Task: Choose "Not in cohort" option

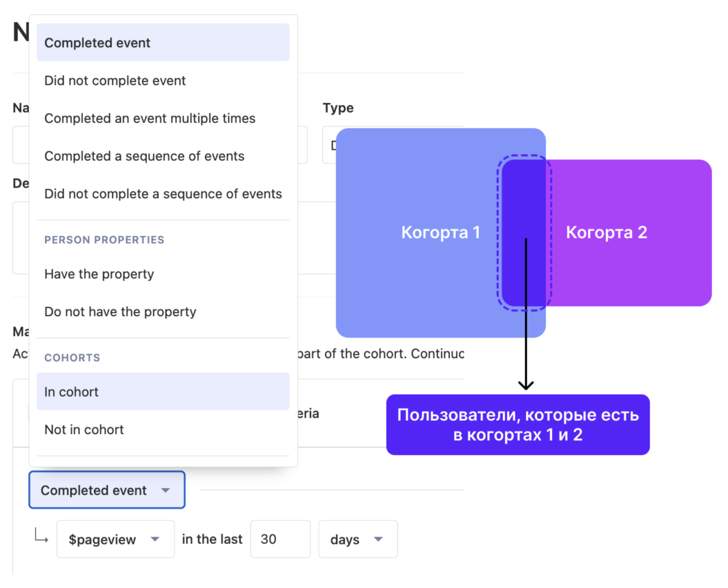Action: pyautogui.click(x=162, y=430)
